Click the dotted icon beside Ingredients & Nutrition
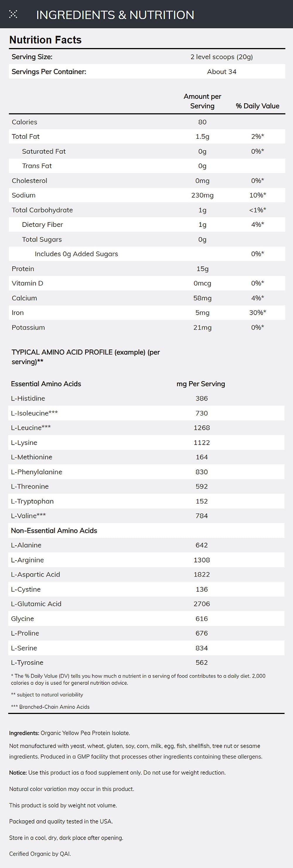The width and height of the screenshot is (293, 868). coord(13,14)
